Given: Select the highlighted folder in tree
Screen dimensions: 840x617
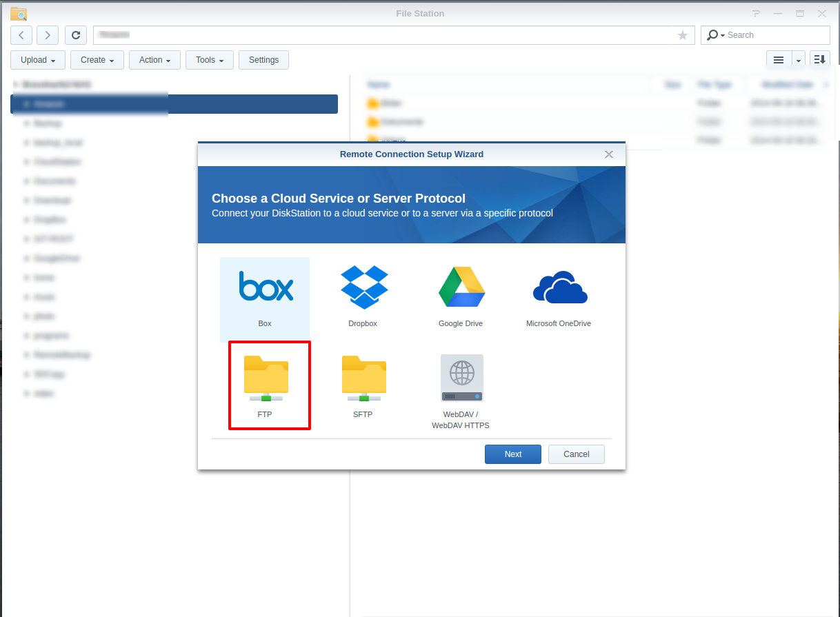Looking at the screenshot, I should point(174,104).
